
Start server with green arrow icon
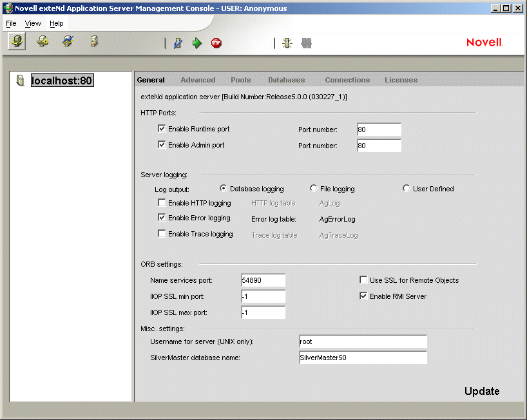click(x=197, y=43)
